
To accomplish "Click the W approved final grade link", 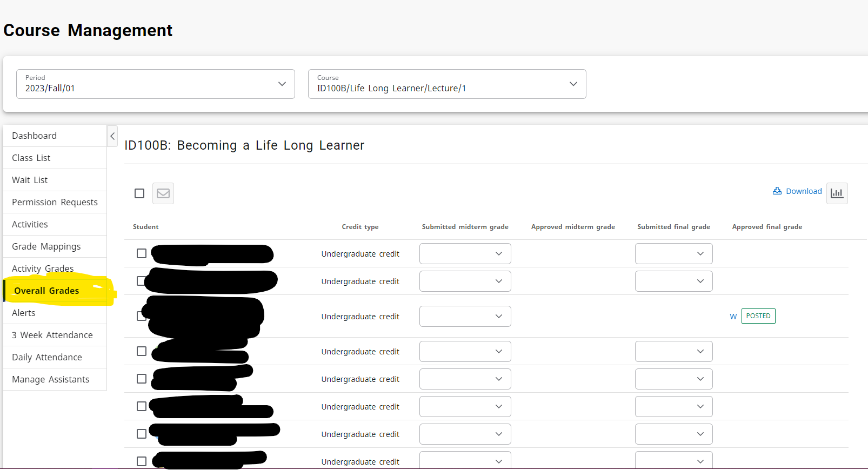I will coord(733,317).
